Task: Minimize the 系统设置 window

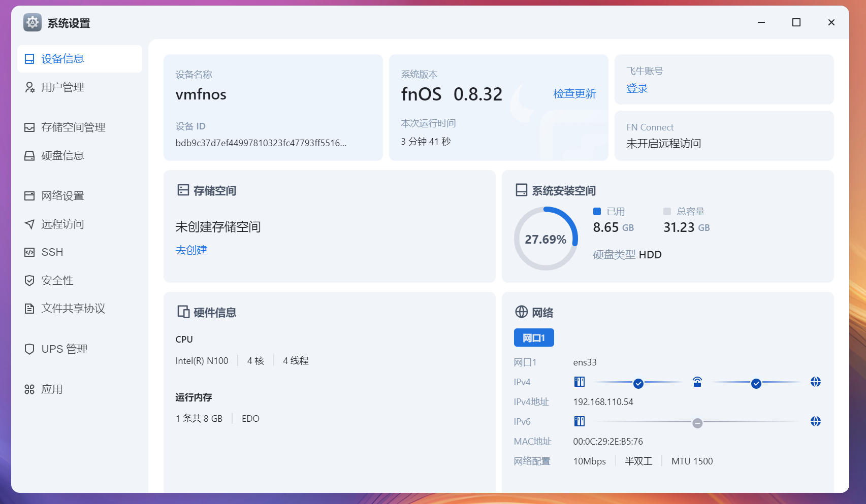Action: 761,22
